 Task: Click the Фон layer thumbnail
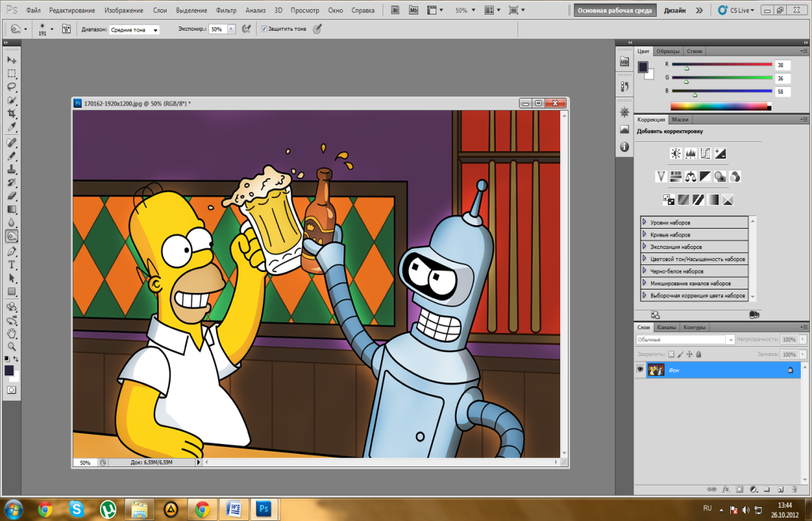656,370
